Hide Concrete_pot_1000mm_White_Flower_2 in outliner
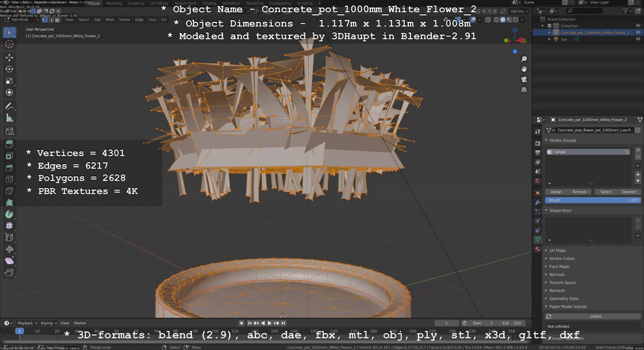 (x=638, y=32)
